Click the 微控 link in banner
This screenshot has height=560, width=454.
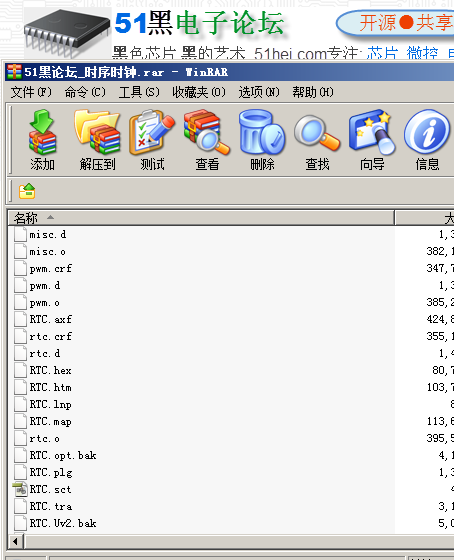pyautogui.click(x=422, y=54)
